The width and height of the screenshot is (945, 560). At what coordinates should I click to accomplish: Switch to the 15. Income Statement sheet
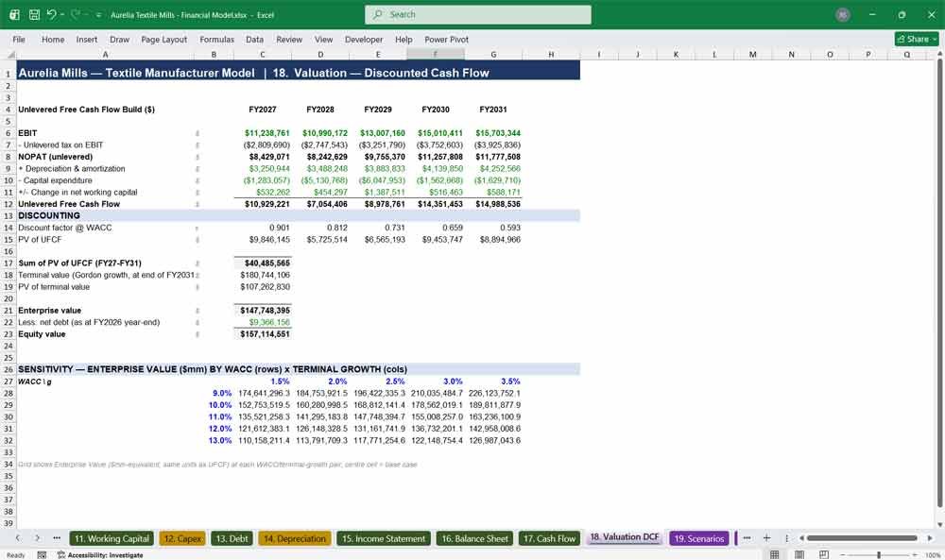coord(384,538)
